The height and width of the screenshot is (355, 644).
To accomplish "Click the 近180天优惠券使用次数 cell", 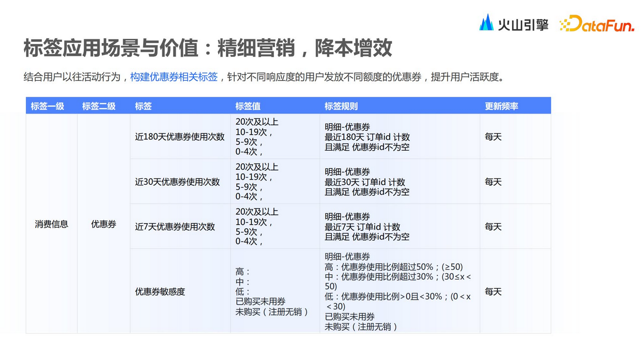I will click(x=180, y=137).
